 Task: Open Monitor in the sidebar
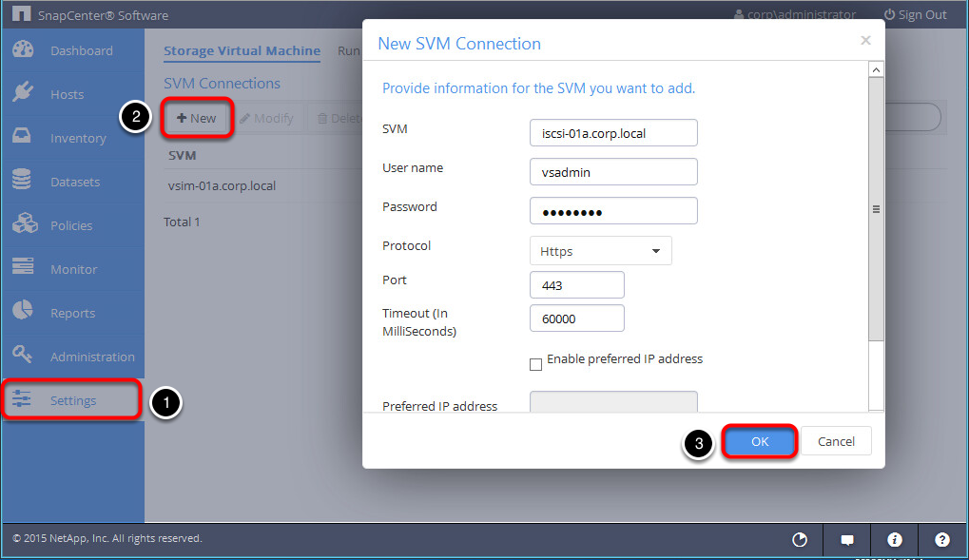(73, 269)
